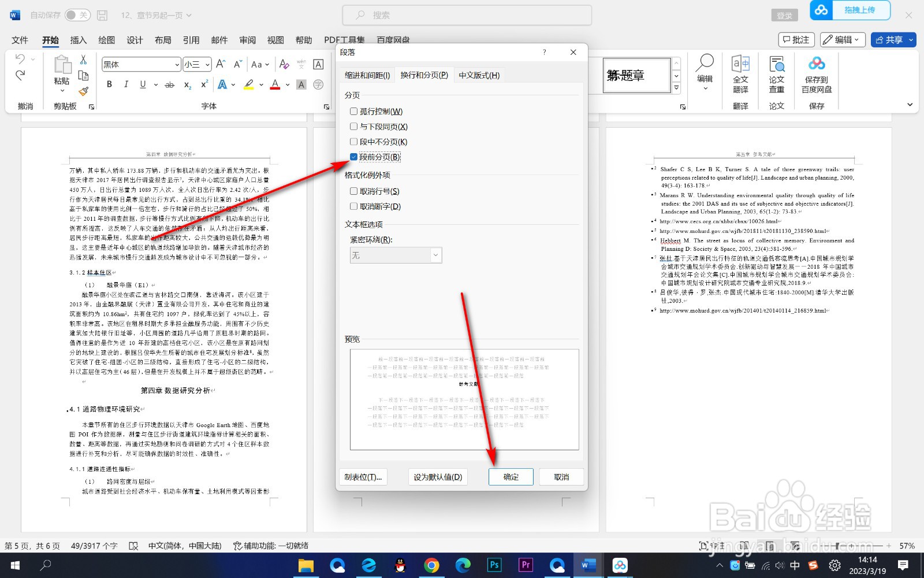Open the font name dropdown
The image size is (924, 578).
pos(177,64)
